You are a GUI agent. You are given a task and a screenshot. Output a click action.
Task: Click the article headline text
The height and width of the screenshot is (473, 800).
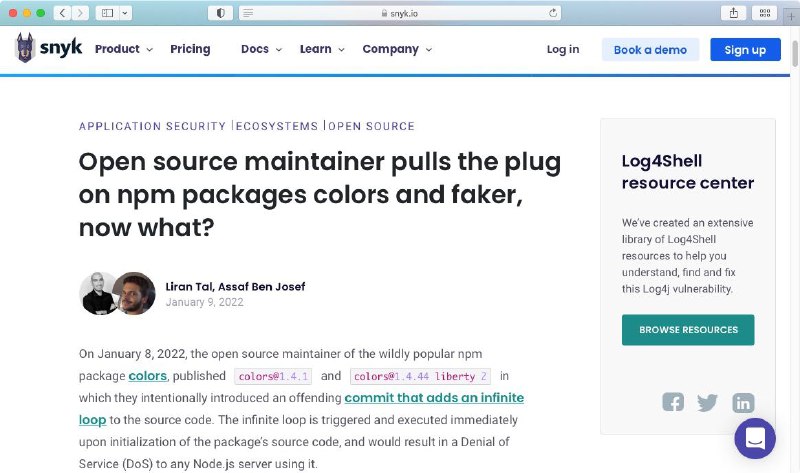(x=320, y=194)
